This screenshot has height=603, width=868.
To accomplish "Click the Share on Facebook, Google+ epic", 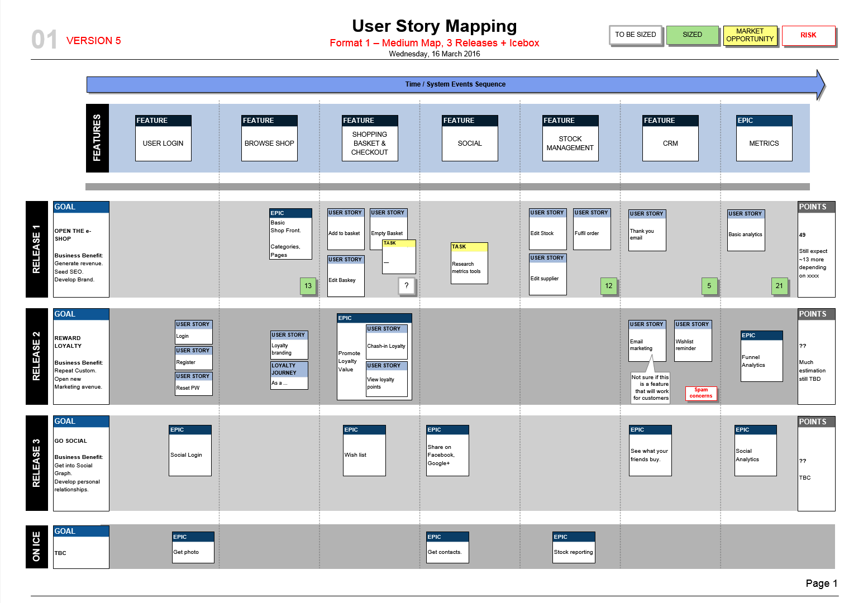I will [x=447, y=451].
